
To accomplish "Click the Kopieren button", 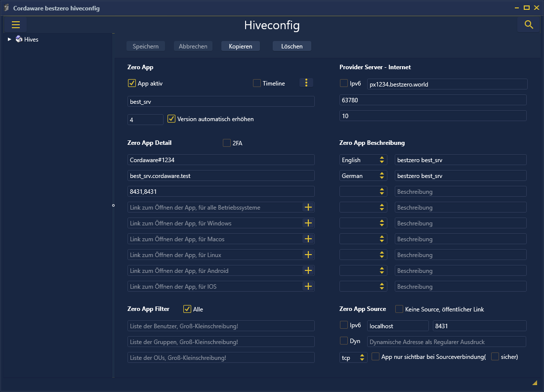I will click(x=241, y=46).
